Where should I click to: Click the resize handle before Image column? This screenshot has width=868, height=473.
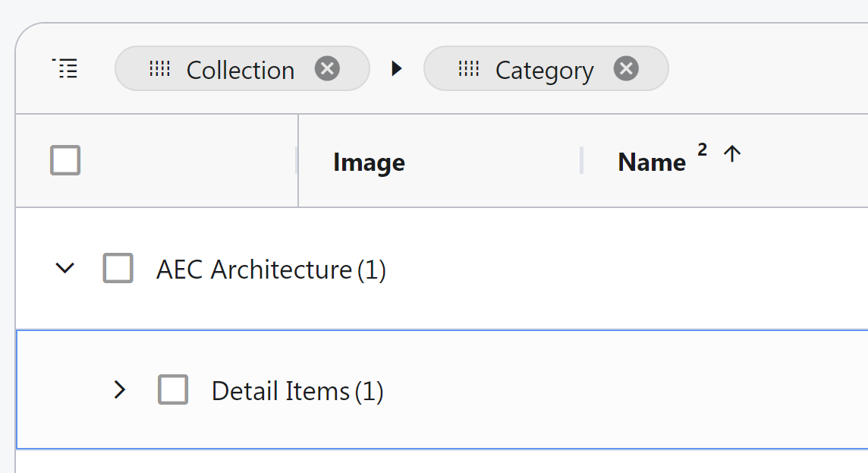(297, 160)
